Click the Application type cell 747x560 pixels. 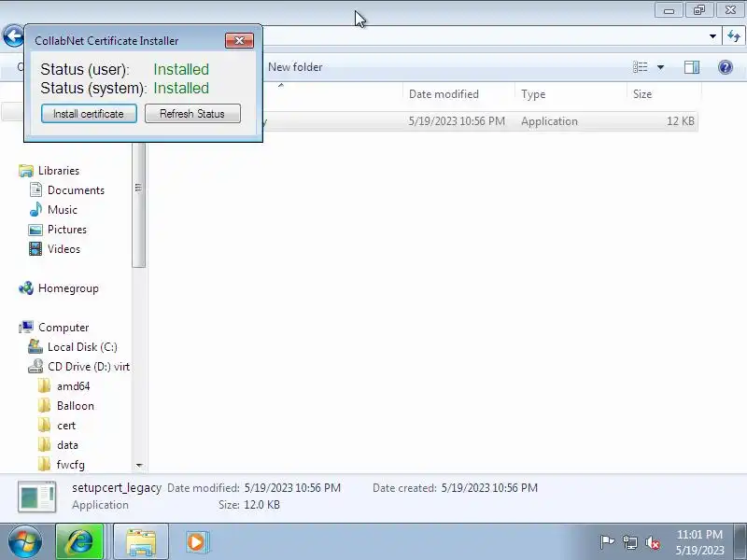click(549, 121)
